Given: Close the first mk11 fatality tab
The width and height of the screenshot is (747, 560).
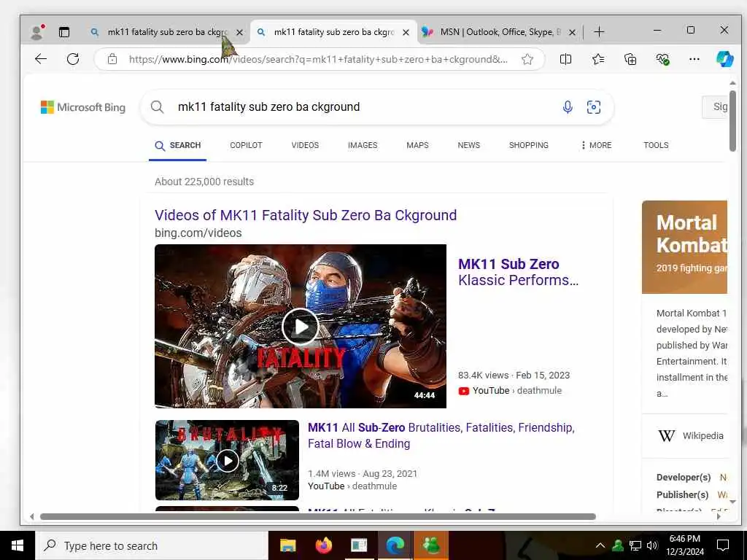Looking at the screenshot, I should (x=239, y=32).
